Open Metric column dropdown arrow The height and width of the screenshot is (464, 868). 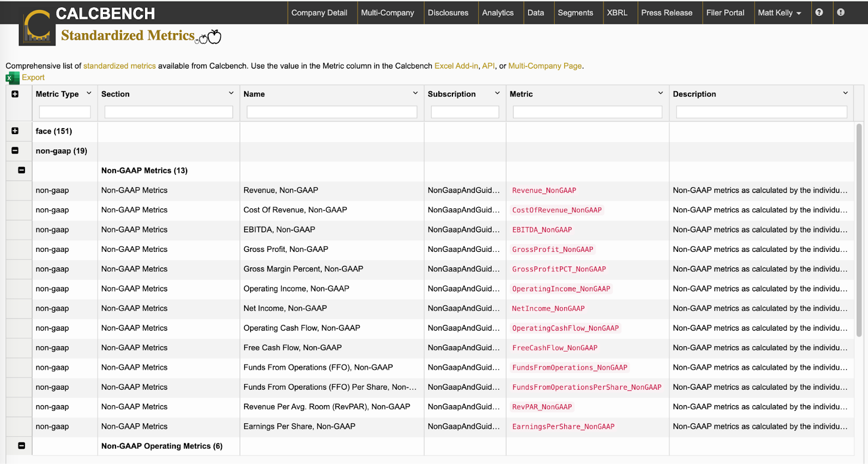661,93
